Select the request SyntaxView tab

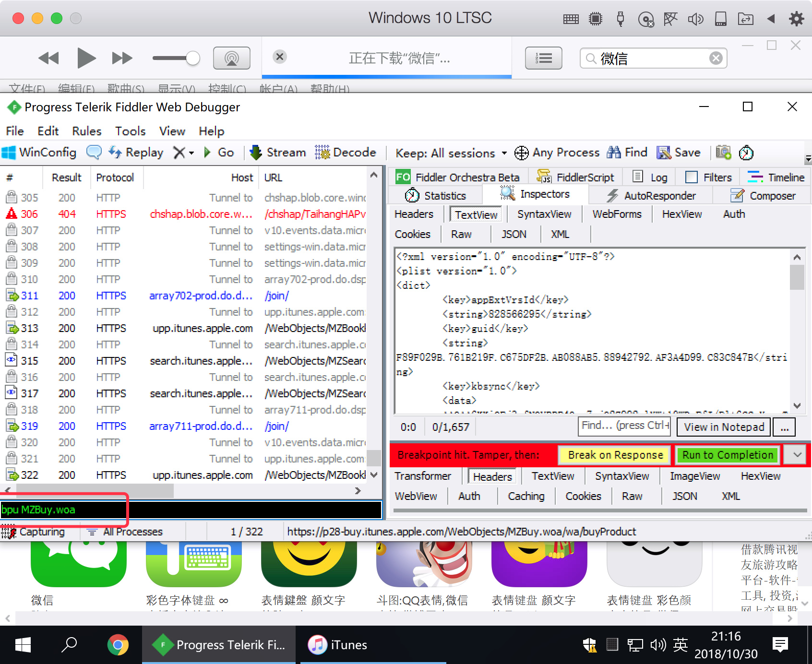pyautogui.click(x=544, y=214)
